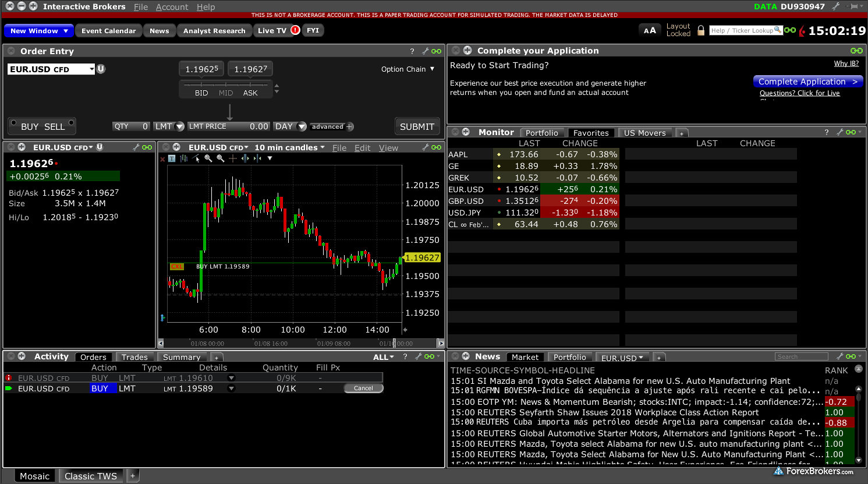868x484 pixels.
Task: Click the LMT PRICE input field
Action: [229, 126]
